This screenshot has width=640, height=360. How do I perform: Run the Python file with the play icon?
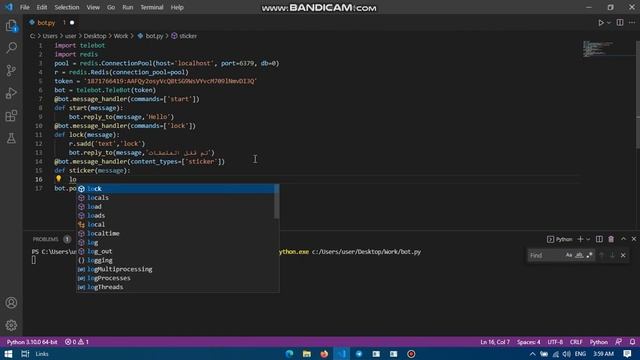pos(601,23)
